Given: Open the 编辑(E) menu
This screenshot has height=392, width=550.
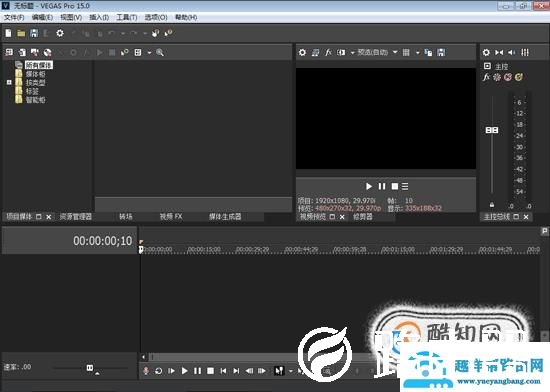Looking at the screenshot, I should [42, 17].
